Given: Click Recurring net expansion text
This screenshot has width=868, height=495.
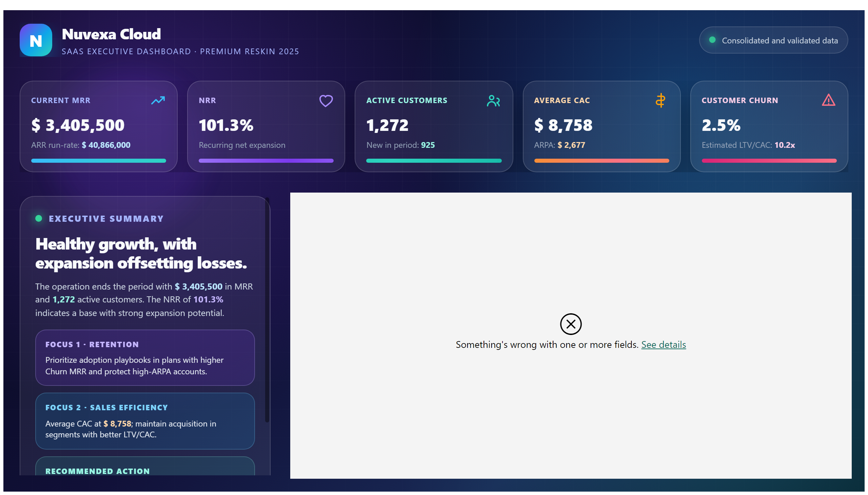Looking at the screenshot, I should point(242,145).
